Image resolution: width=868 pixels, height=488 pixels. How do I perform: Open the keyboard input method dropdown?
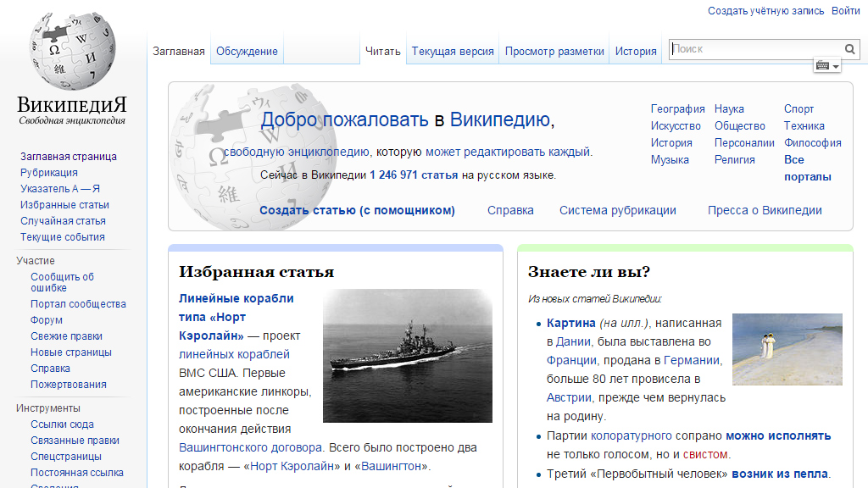(x=827, y=66)
